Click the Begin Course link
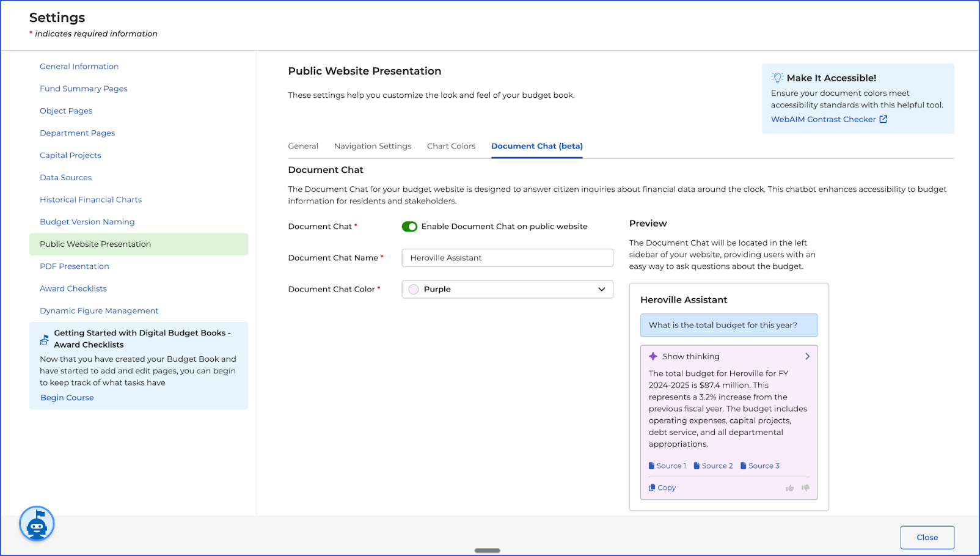The height and width of the screenshot is (556, 980). coord(67,398)
